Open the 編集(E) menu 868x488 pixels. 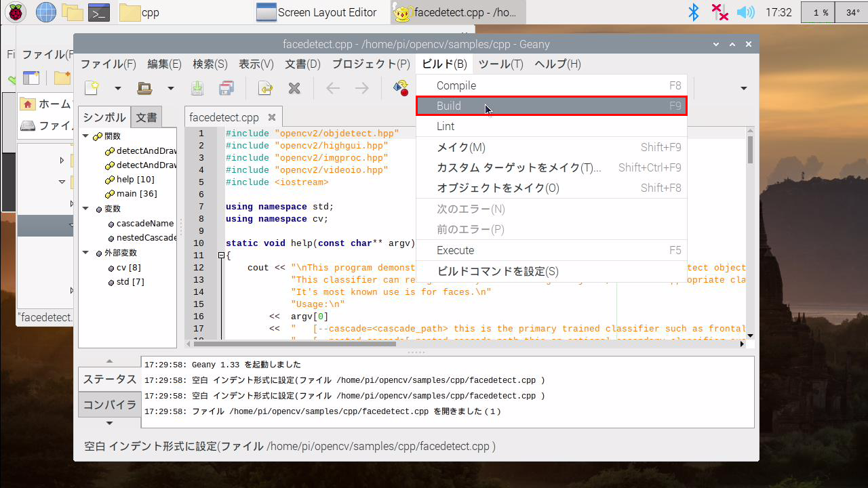click(165, 64)
